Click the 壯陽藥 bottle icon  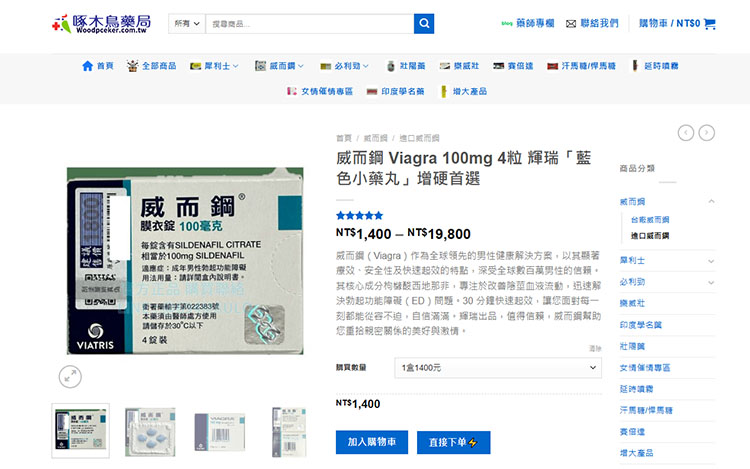(391, 66)
